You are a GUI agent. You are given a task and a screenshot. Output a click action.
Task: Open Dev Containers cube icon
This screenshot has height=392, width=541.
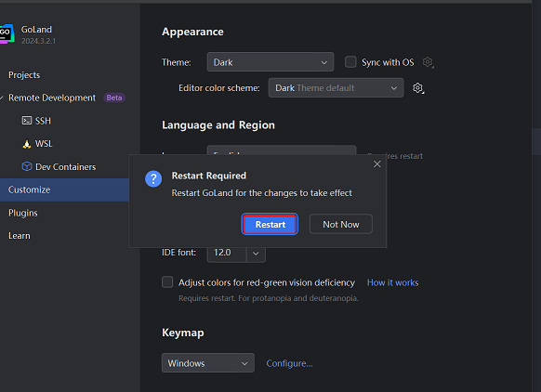[x=27, y=166]
